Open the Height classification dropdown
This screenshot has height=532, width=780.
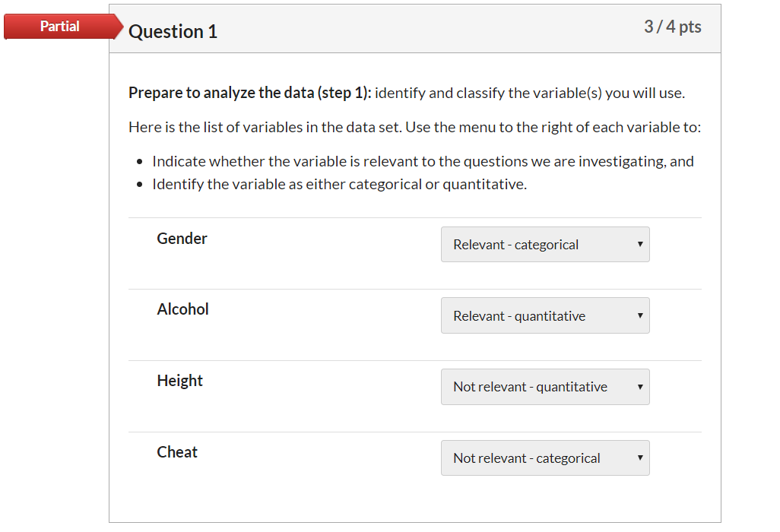point(545,387)
